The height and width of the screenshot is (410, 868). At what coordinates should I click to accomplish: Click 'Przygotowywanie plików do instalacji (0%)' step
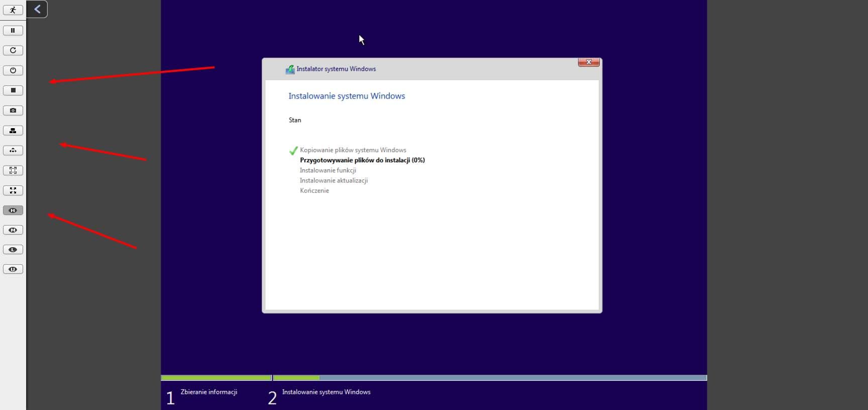(362, 160)
